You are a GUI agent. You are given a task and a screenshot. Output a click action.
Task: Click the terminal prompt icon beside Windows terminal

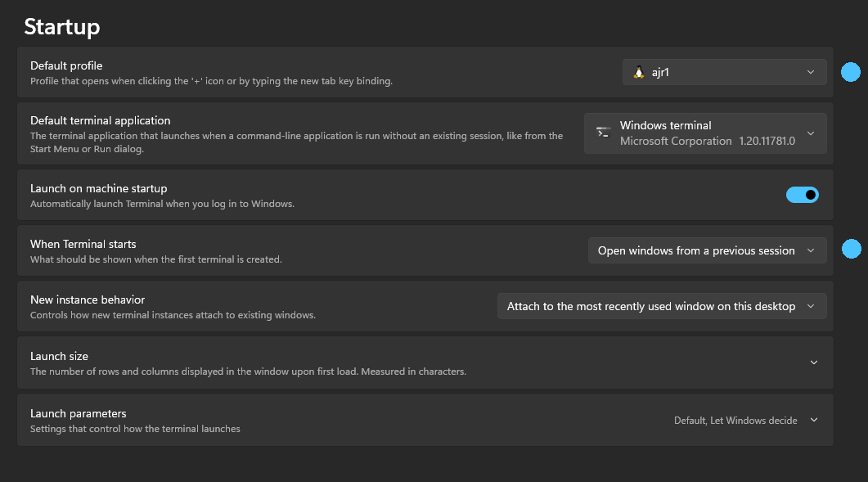(x=603, y=133)
